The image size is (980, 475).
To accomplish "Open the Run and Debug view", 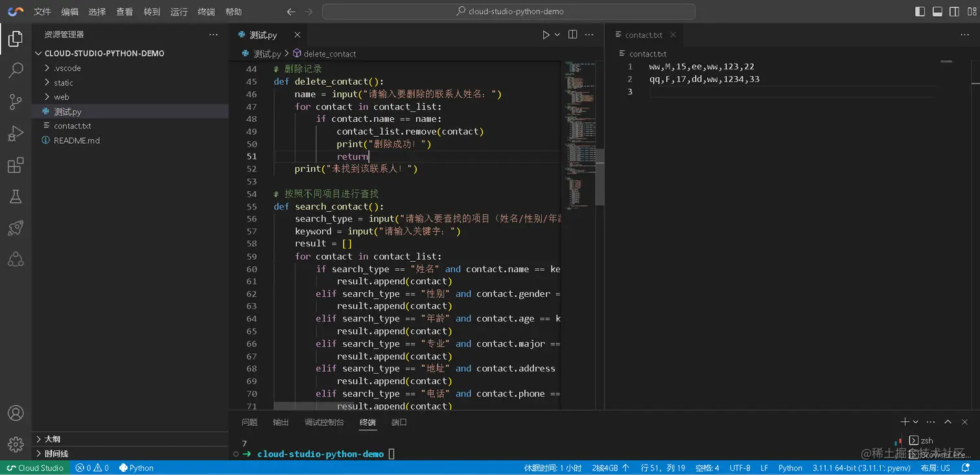I will click(x=16, y=133).
